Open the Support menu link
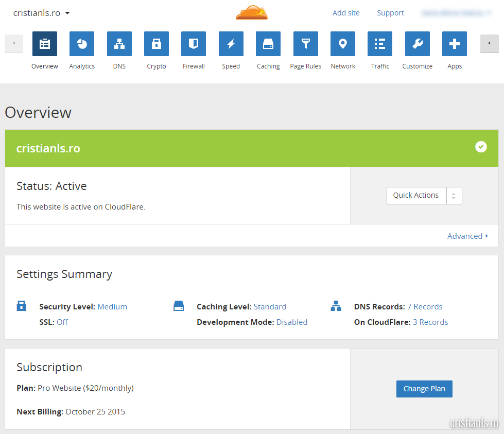Image resolution: width=504 pixels, height=434 pixels. coord(390,13)
